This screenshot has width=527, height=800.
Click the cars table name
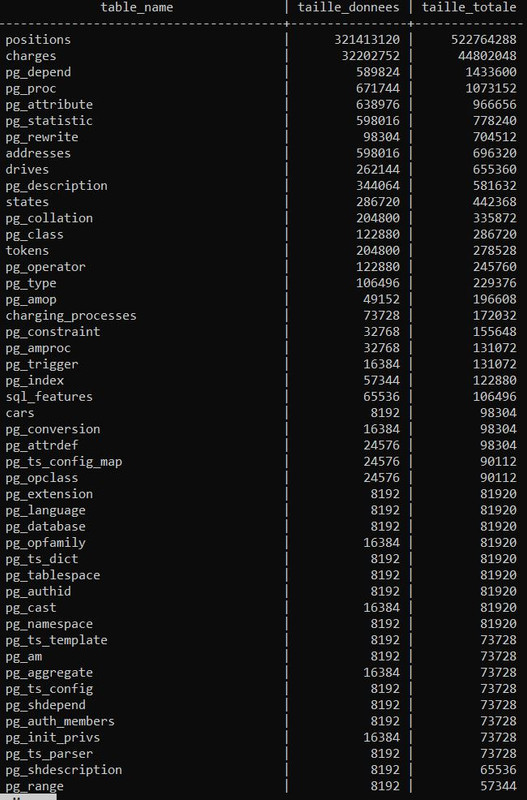point(20,413)
